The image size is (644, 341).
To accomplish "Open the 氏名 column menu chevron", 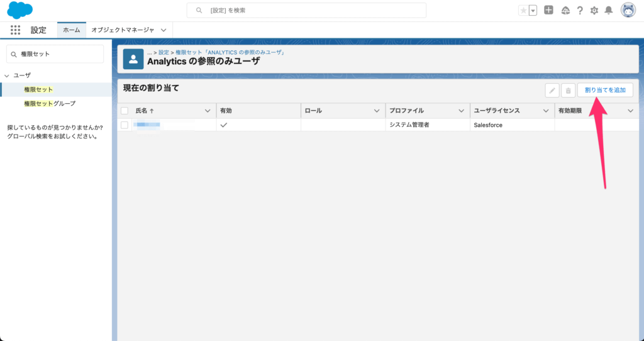I will [x=208, y=111].
